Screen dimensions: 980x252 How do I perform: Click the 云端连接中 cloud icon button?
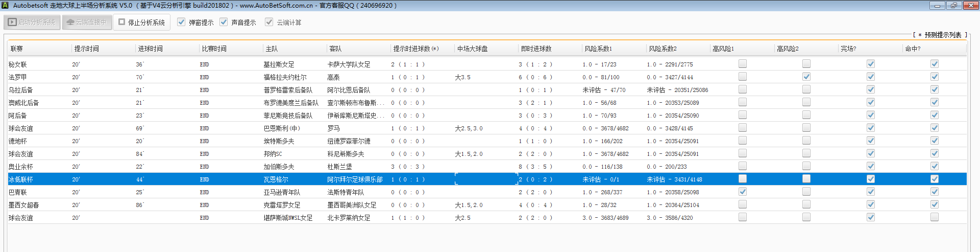click(87, 22)
